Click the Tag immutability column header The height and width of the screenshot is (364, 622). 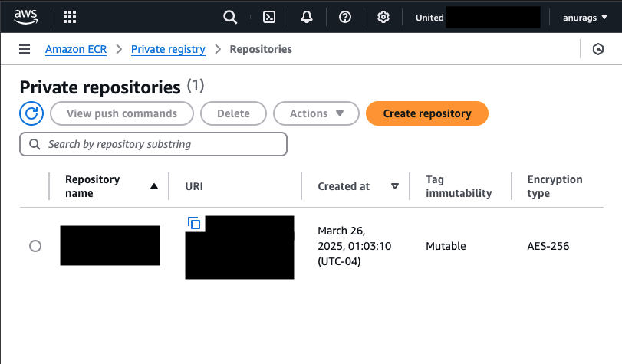(459, 186)
